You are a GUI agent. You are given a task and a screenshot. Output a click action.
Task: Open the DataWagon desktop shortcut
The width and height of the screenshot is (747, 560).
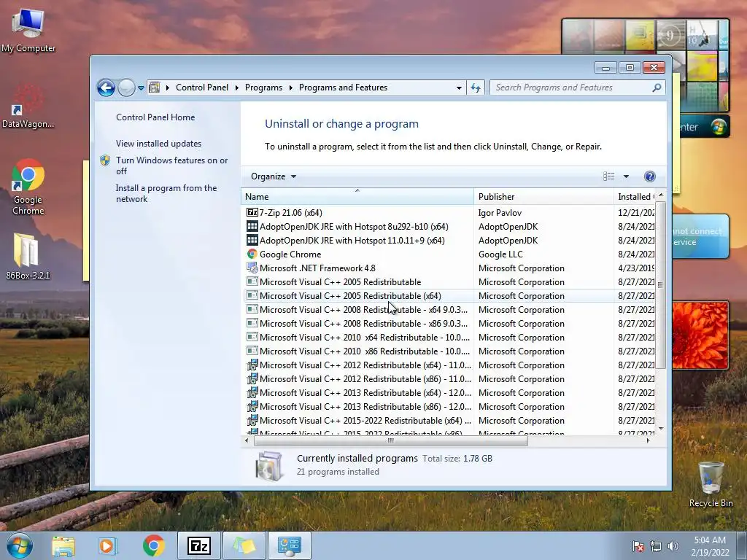28,106
